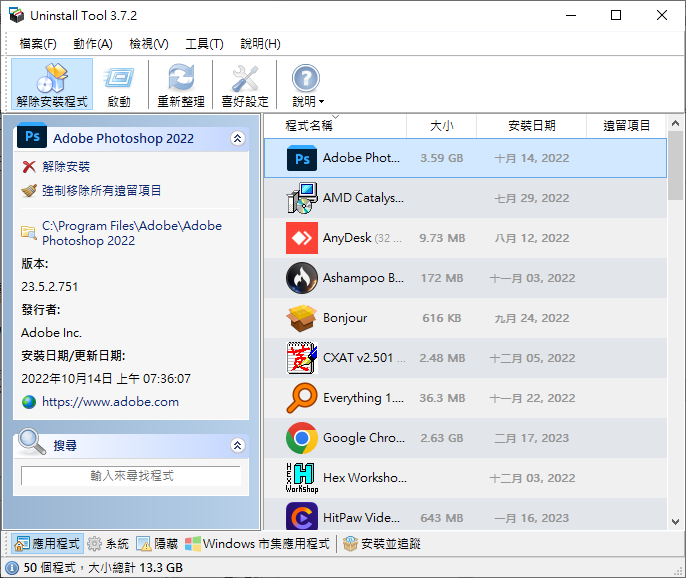
Task: Click the Bonjour date 九月 24, 2022
Action: [x=532, y=318]
